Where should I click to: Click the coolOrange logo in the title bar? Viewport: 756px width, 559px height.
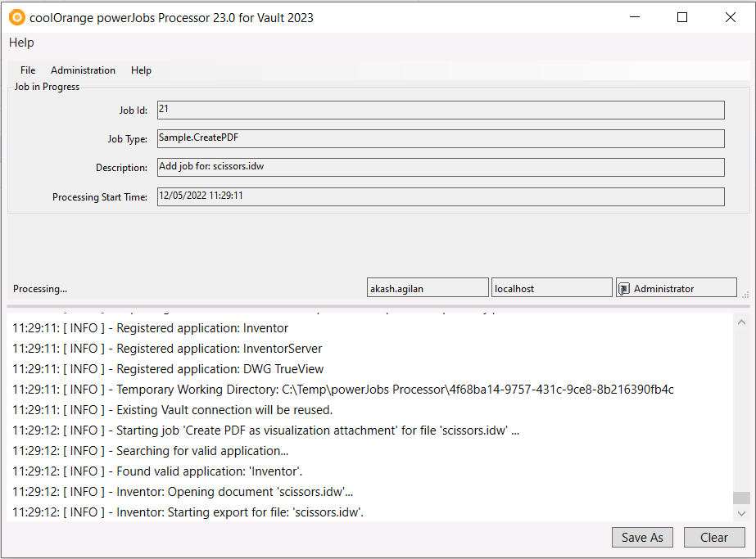17,18
